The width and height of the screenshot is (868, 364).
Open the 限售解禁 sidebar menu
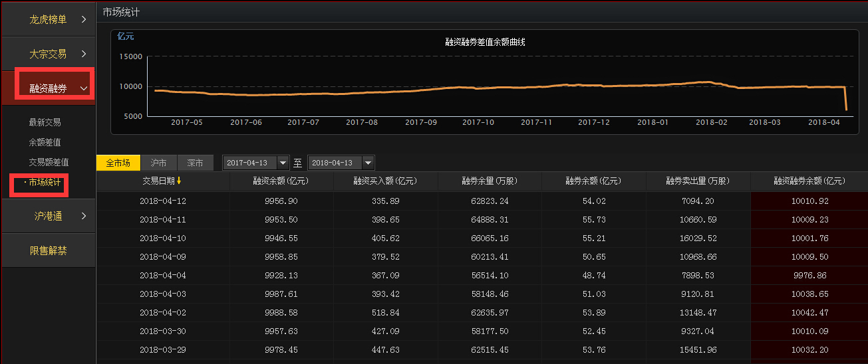click(x=48, y=251)
